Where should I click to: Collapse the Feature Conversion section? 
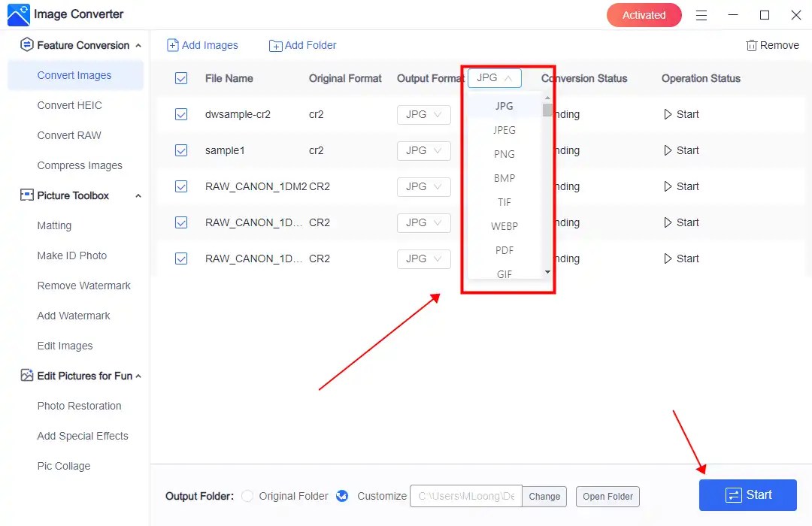pos(138,45)
